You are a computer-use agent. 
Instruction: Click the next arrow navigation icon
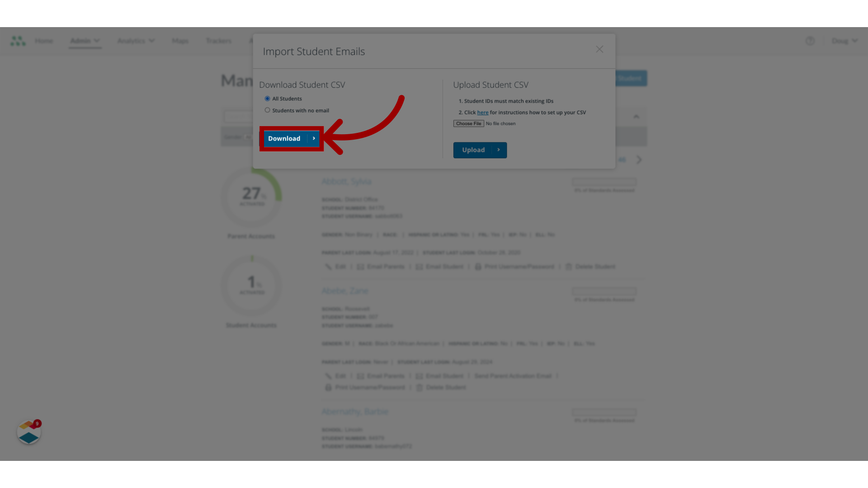point(639,160)
